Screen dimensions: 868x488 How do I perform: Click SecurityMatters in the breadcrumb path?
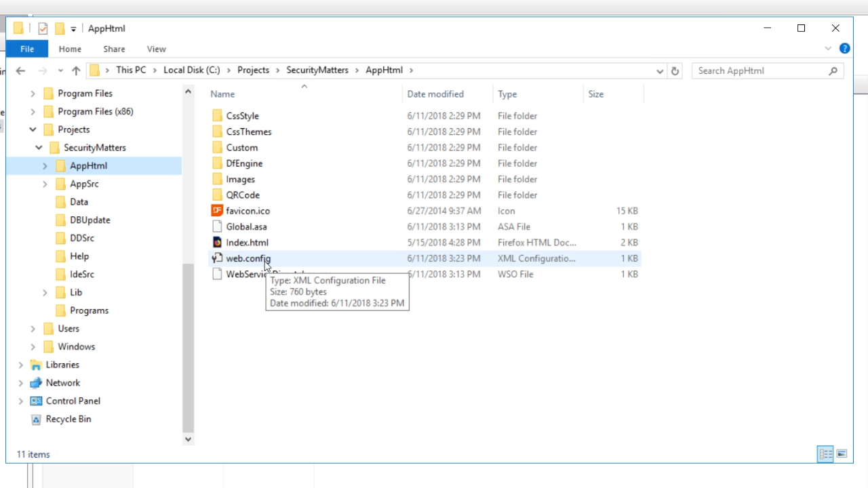pos(317,70)
